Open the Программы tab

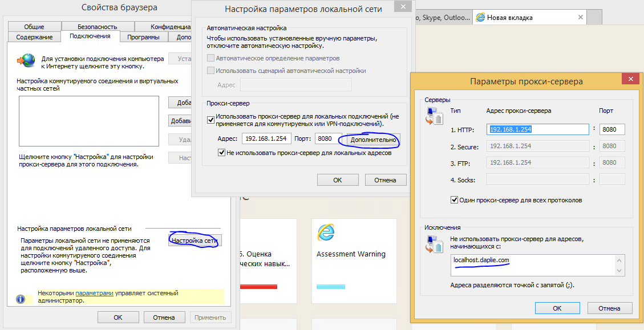(x=143, y=37)
